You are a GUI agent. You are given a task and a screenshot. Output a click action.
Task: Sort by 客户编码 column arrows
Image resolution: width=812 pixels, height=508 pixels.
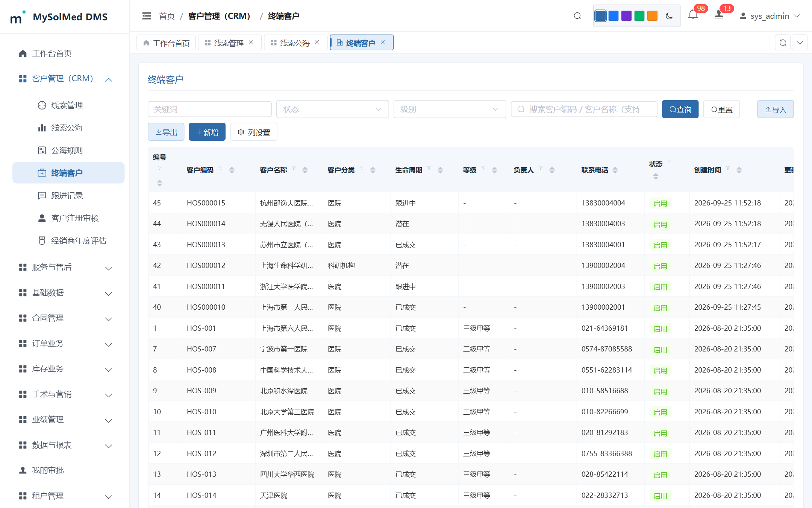[232, 170]
